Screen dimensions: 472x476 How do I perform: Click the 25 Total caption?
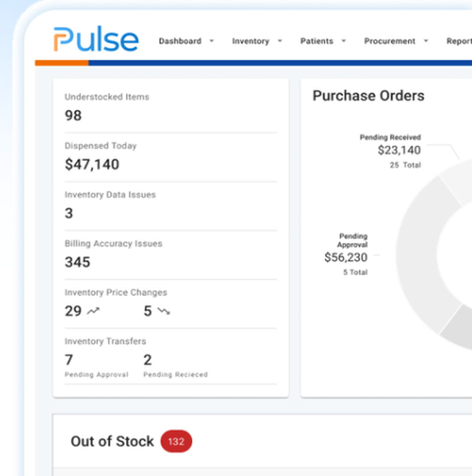tap(405, 165)
